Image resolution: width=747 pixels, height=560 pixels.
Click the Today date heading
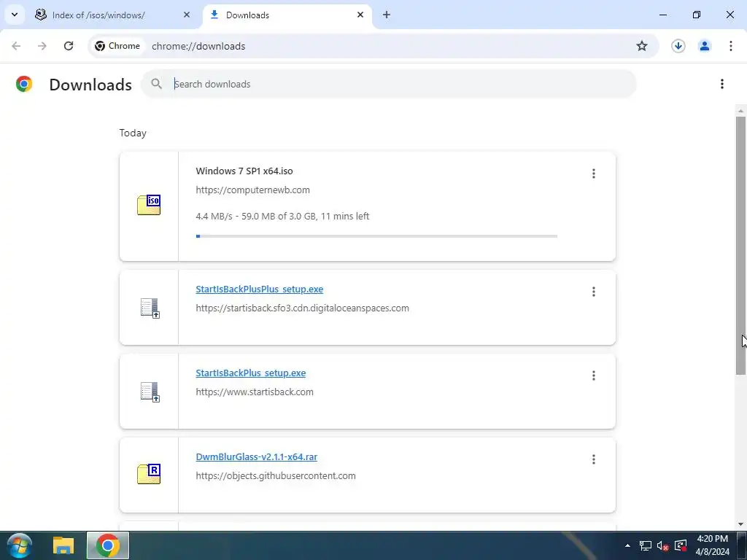[x=133, y=133]
